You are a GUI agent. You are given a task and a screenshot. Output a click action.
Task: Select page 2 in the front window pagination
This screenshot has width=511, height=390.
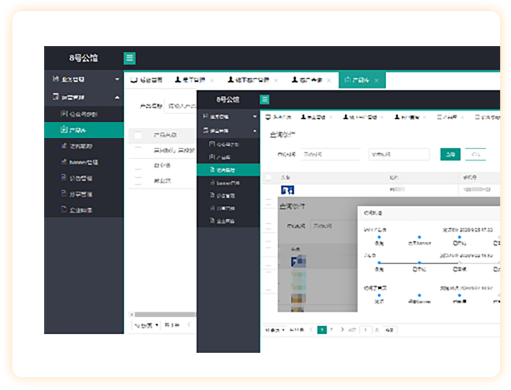point(332,330)
